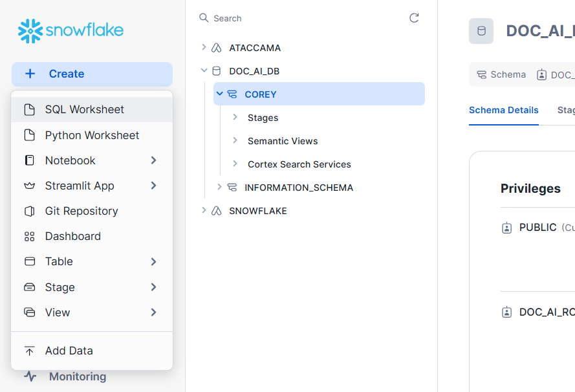Viewport: 575px width, 392px height.
Task: Click the Stage icon in Create menu
Action: click(x=30, y=287)
